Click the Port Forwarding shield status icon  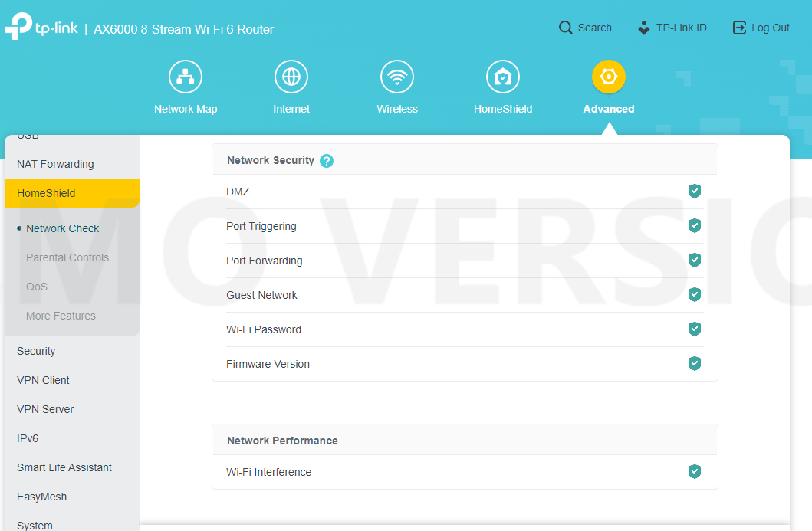click(x=695, y=260)
